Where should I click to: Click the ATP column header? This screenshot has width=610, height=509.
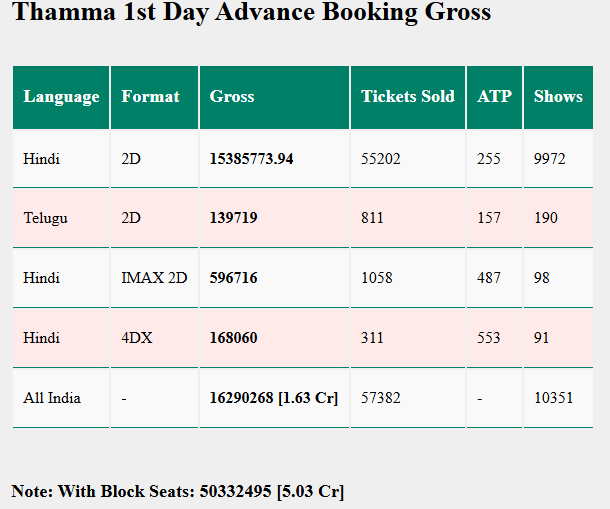494,96
